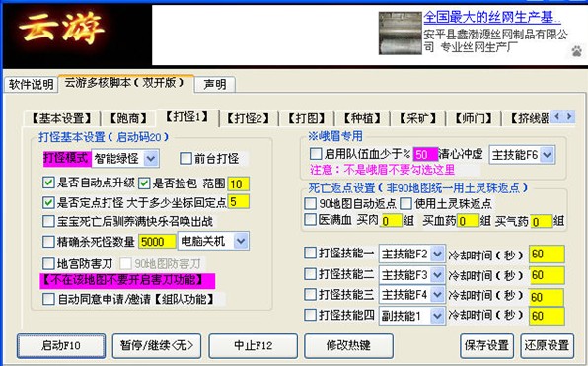Screen dimensions: 588x366
Task: Click the 修改热键 button
Action: 348,345
